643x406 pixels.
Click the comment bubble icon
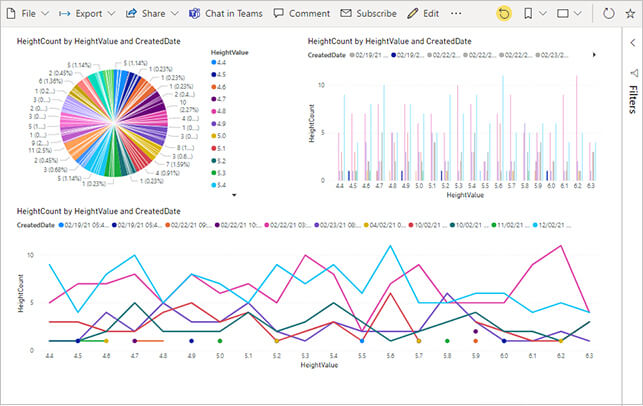click(x=278, y=13)
